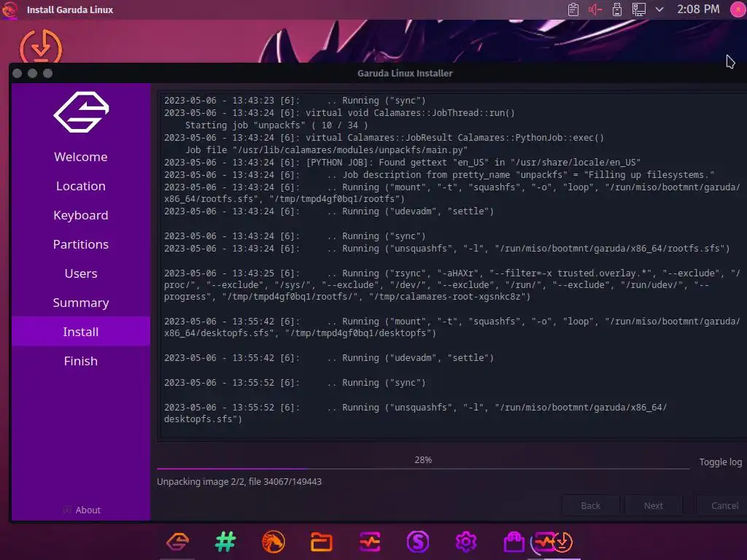747x560 pixels.
Task: Click the Welcome step in sidebar
Action: 81,157
